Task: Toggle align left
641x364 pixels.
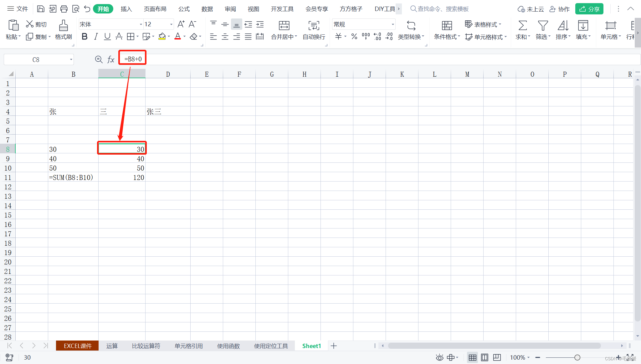Action: click(x=213, y=37)
